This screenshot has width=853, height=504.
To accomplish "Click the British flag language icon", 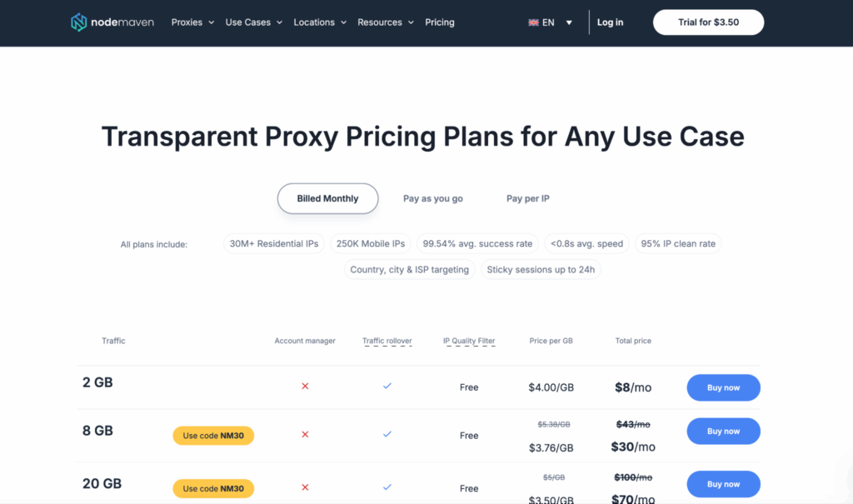I will [x=532, y=22].
